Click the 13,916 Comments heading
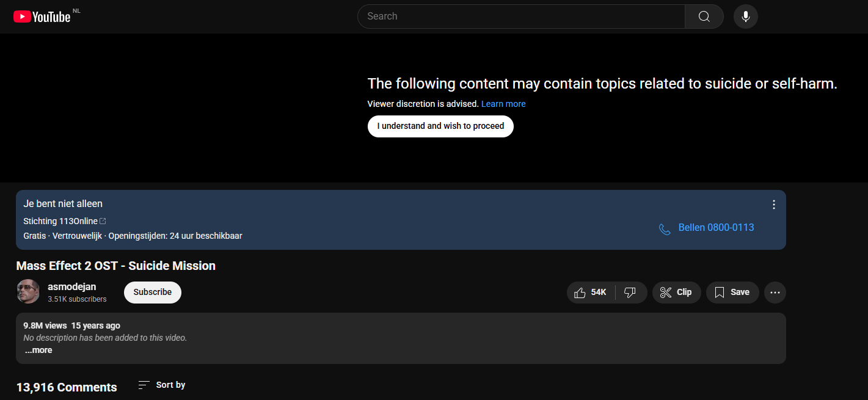 click(67, 387)
